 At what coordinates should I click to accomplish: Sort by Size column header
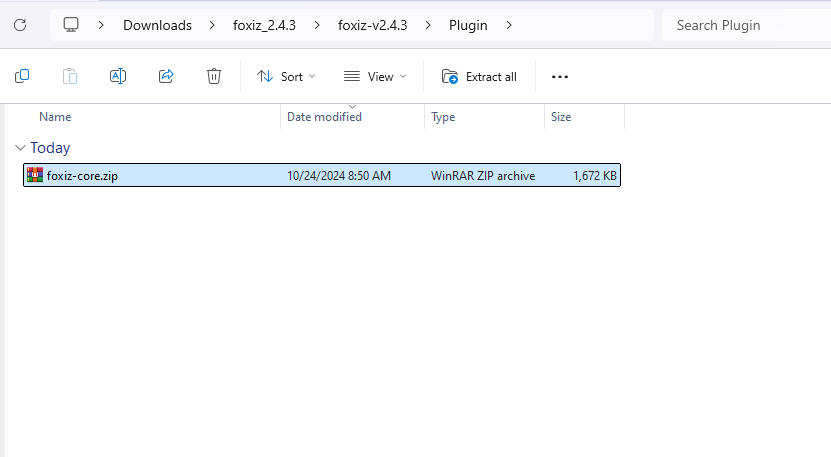point(561,117)
